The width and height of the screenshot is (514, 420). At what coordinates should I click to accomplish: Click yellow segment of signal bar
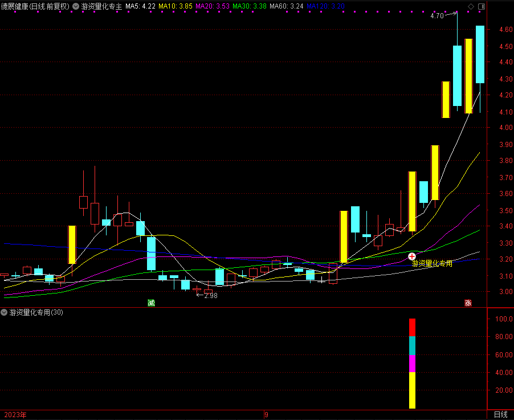[x=413, y=390]
